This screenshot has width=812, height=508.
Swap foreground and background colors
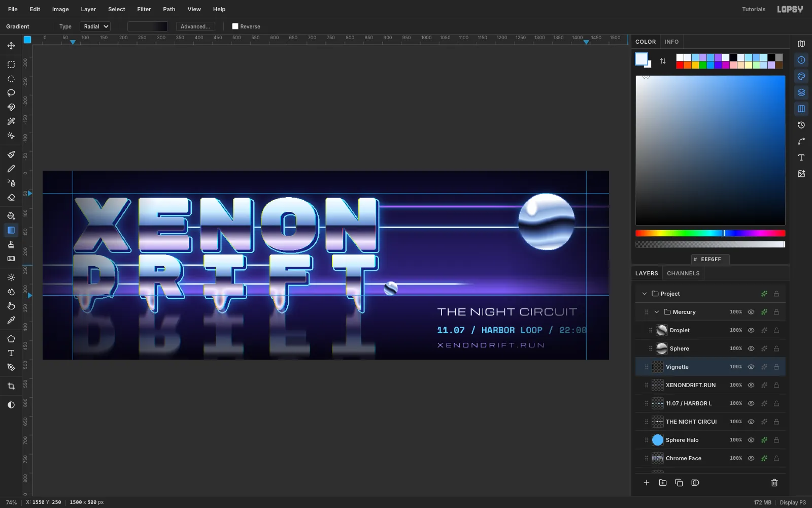(x=663, y=61)
